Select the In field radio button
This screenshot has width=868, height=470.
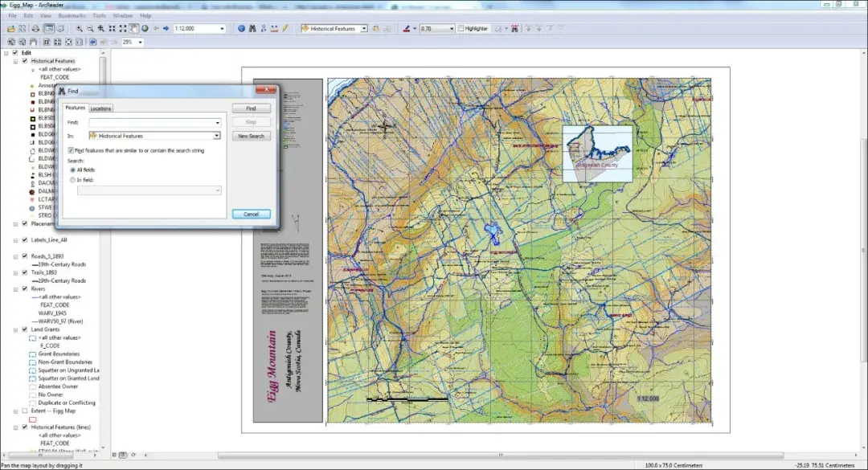[x=73, y=178]
